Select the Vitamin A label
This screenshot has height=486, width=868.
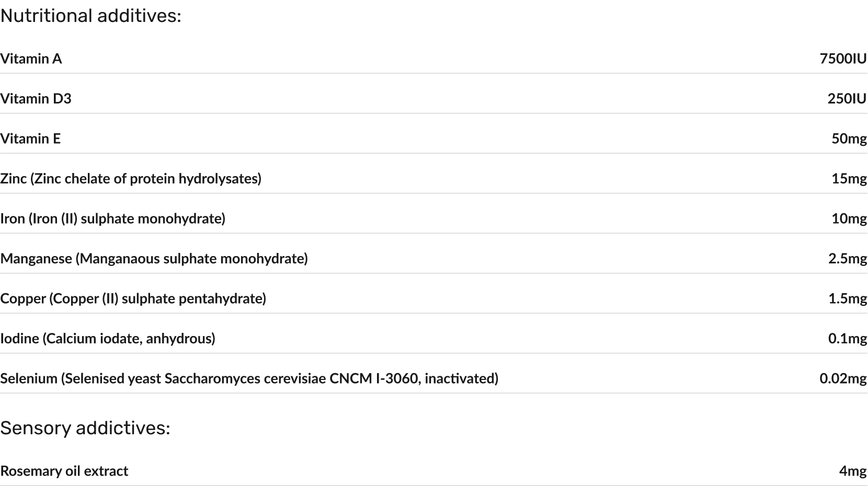tap(31, 59)
